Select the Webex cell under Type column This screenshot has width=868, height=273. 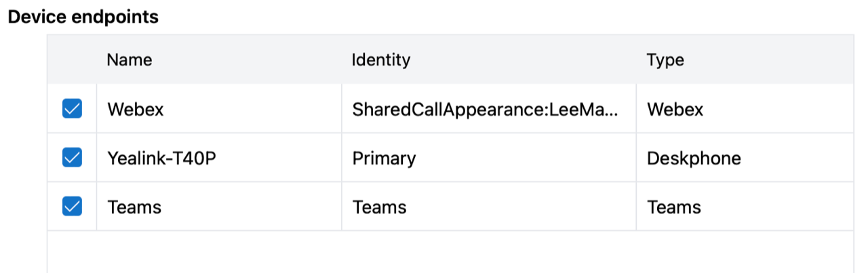tap(675, 109)
